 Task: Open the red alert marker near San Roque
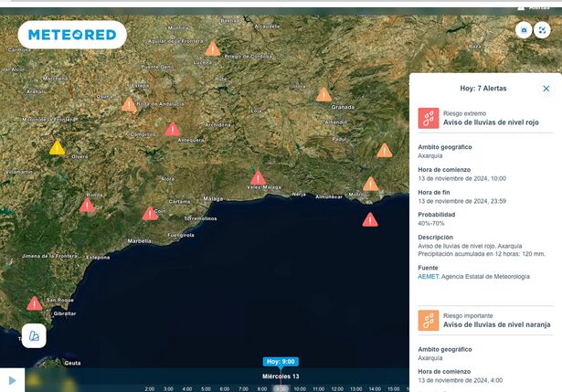pos(34,303)
